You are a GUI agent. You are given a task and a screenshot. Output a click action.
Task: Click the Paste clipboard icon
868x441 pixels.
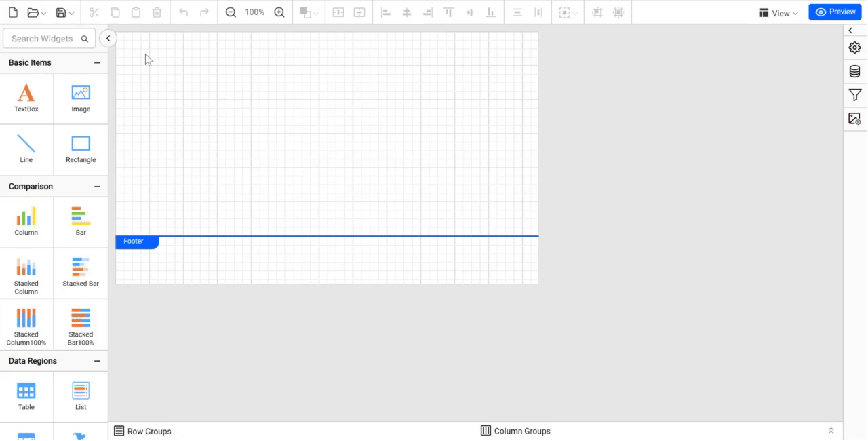pyautogui.click(x=136, y=12)
